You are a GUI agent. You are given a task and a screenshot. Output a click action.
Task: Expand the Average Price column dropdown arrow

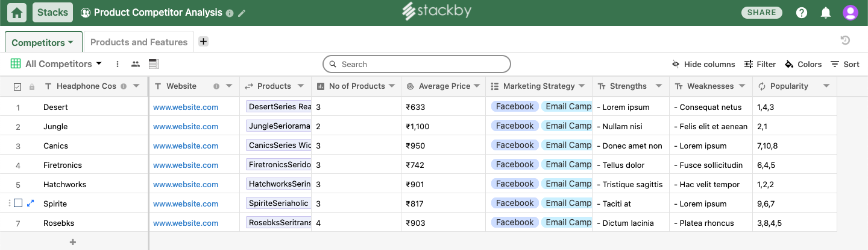pyautogui.click(x=477, y=86)
